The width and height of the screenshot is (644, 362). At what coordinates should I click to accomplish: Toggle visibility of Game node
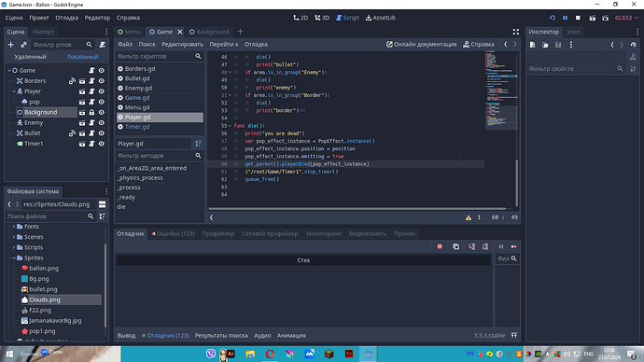point(102,71)
